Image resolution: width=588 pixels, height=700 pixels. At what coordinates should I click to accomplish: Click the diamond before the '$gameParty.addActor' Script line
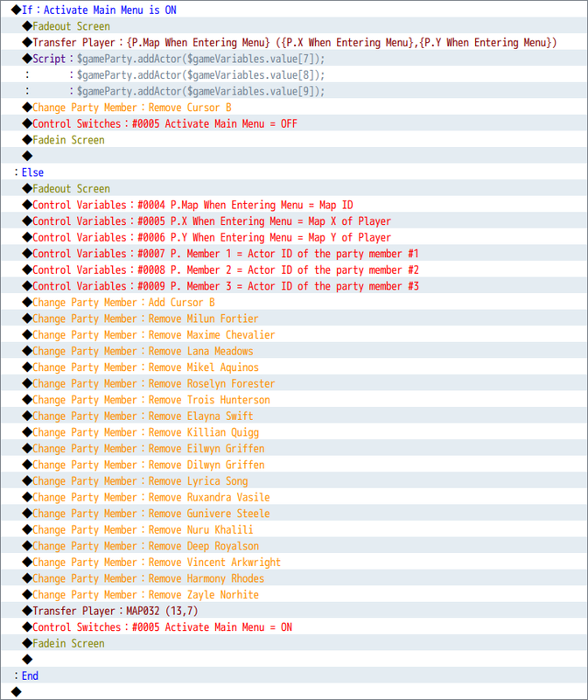coord(27,59)
